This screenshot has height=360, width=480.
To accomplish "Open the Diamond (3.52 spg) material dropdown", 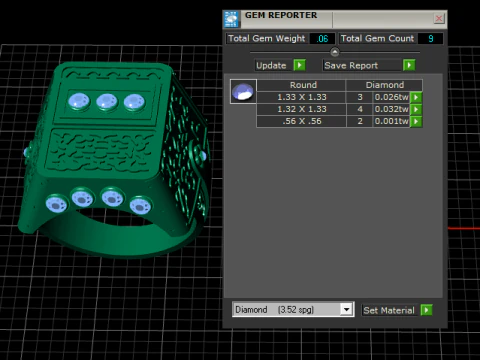I will coord(293,310).
